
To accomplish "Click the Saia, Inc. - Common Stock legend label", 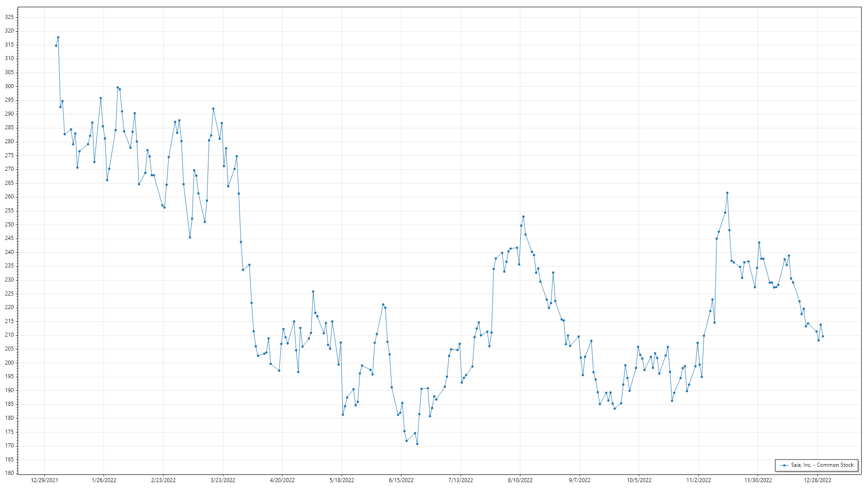I will click(822, 465).
